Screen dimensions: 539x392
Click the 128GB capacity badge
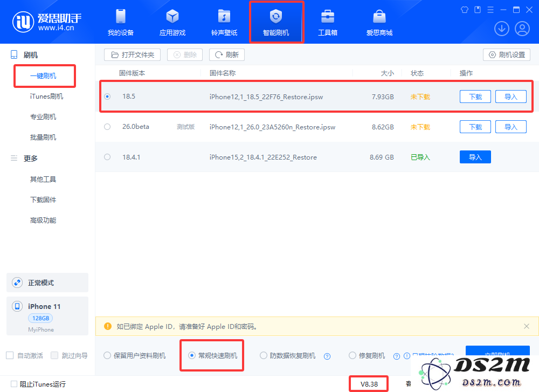pyautogui.click(x=40, y=318)
